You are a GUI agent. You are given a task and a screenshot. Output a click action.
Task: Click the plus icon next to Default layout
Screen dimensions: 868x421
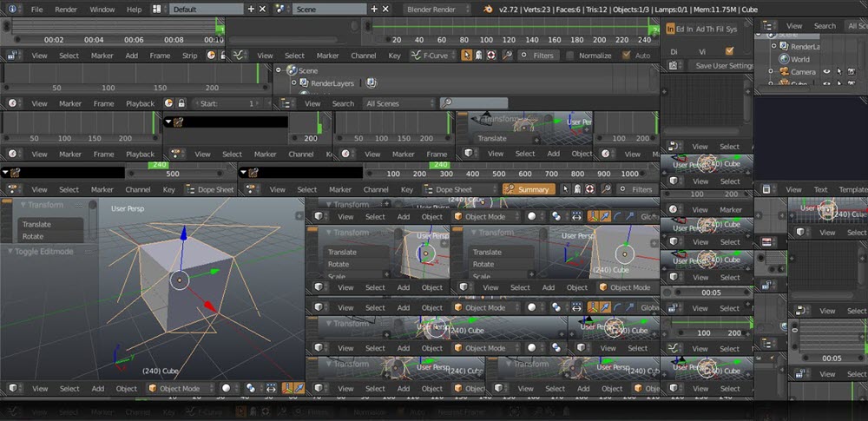click(x=251, y=9)
